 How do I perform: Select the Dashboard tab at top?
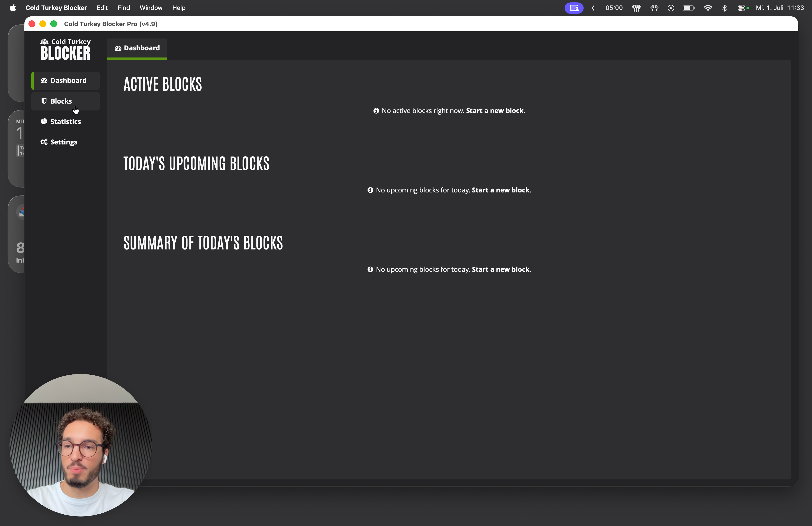[137, 48]
